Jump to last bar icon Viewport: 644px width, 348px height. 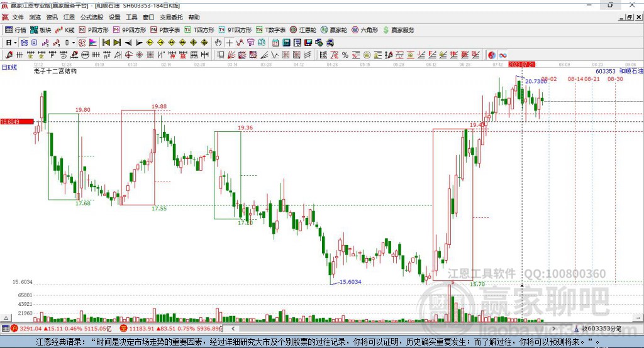[117, 43]
